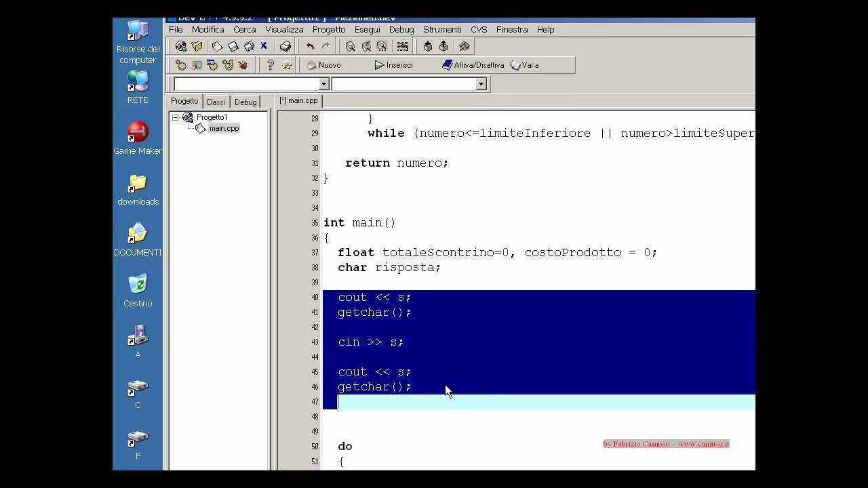Click the Compile icon
Image resolution: width=868 pixels, height=488 pixels.
(x=181, y=65)
